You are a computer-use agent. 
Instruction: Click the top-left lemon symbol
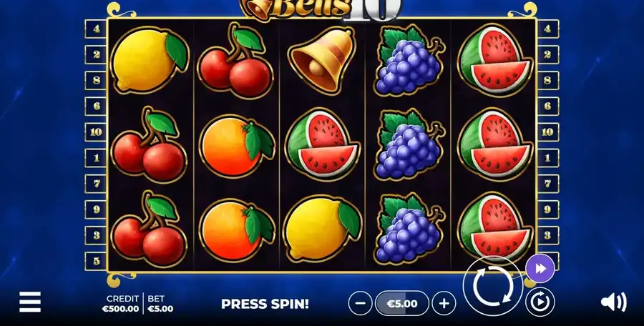click(150, 60)
